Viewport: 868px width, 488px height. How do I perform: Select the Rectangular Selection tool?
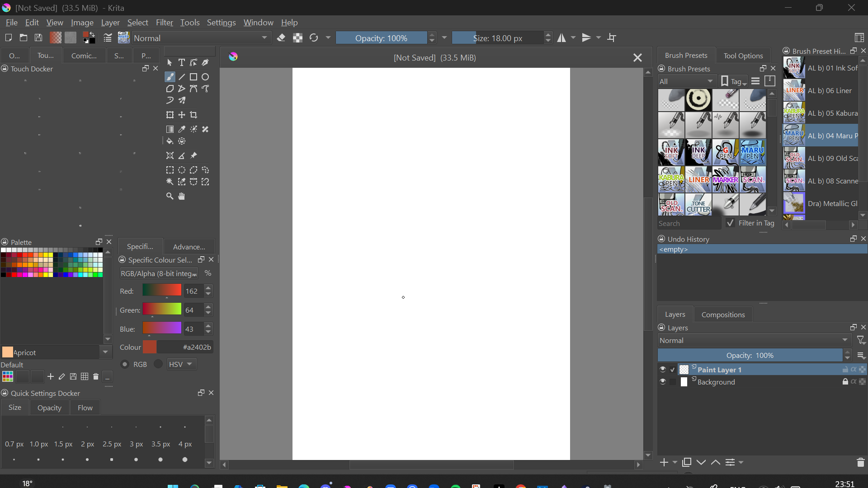point(170,170)
